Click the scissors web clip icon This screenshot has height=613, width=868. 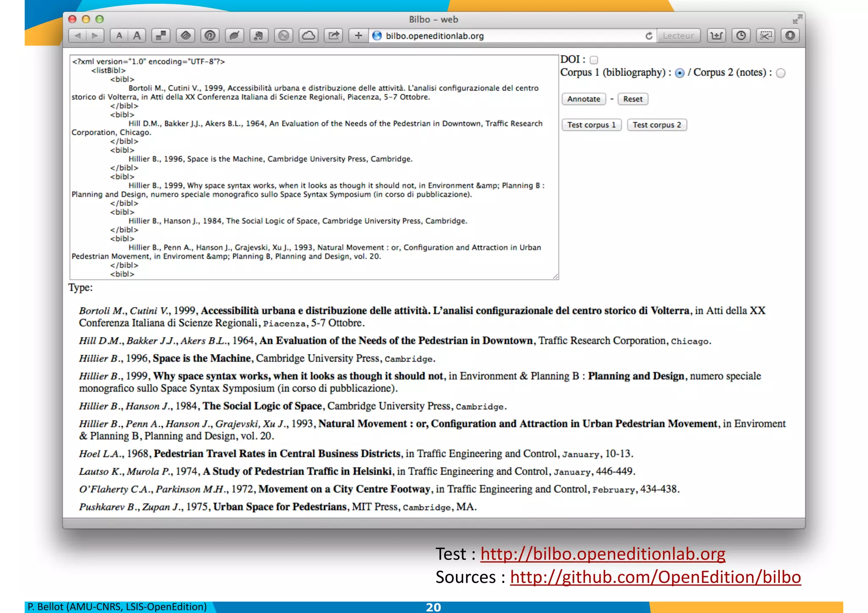click(765, 36)
